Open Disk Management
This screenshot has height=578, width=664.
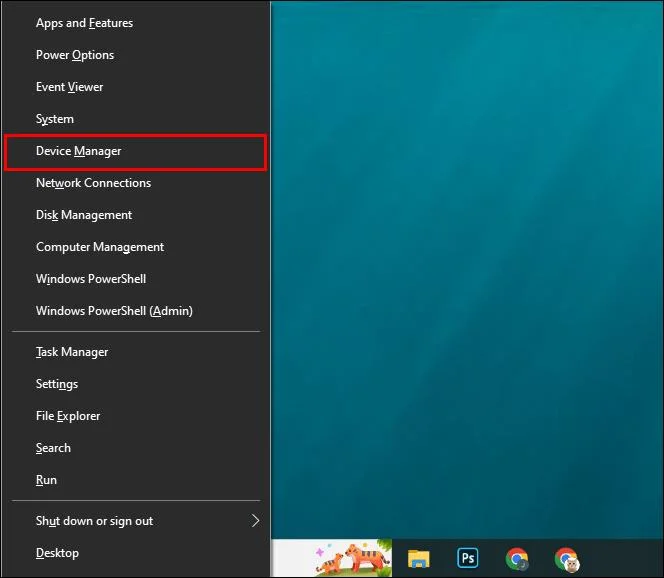[x=136, y=215]
